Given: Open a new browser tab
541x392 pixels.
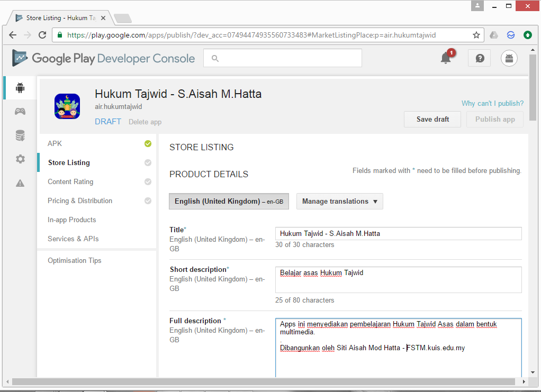Looking at the screenshot, I should coord(123,18).
